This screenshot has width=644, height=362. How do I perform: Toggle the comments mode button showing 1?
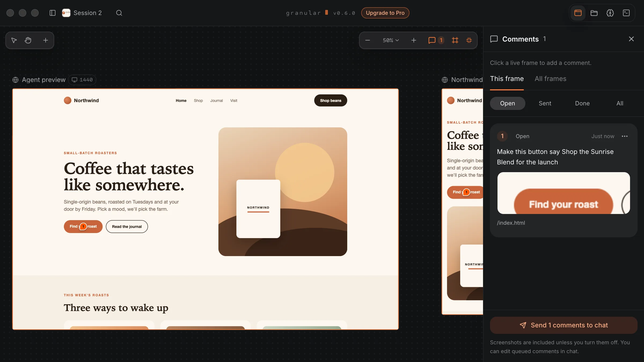click(x=436, y=40)
